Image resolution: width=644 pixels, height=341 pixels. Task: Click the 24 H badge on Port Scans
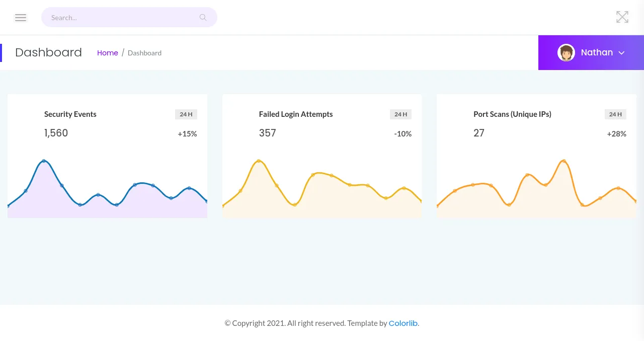coord(615,114)
